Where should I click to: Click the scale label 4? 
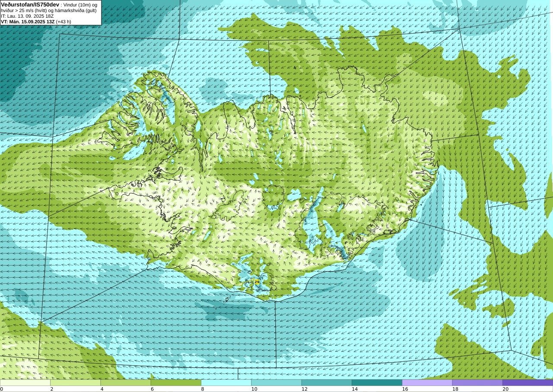point(102,389)
